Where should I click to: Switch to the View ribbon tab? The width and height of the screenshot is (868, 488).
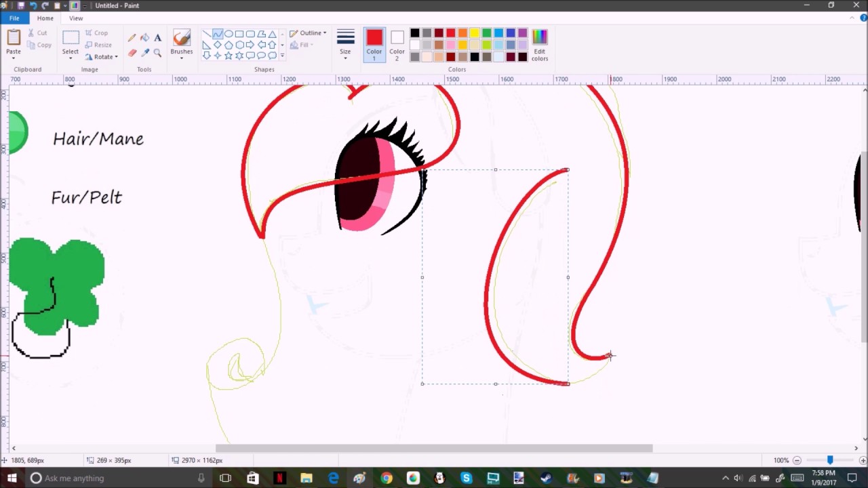coord(76,18)
